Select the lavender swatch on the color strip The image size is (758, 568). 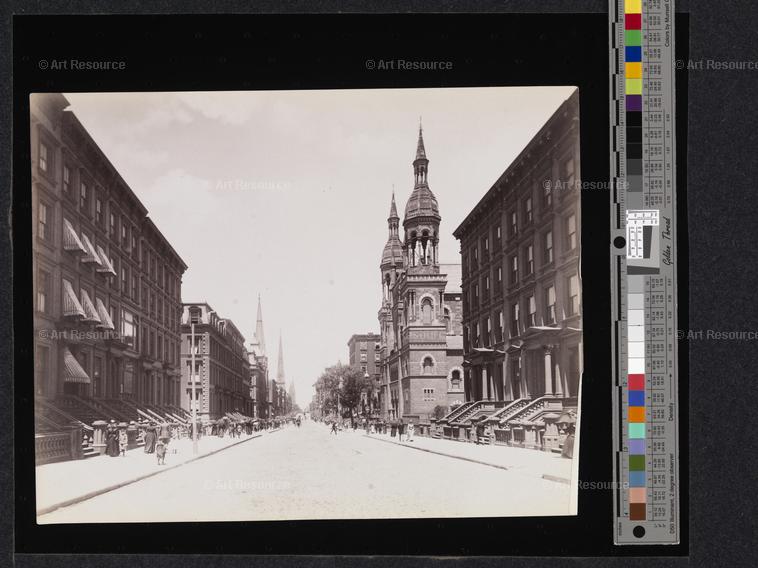click(637, 447)
